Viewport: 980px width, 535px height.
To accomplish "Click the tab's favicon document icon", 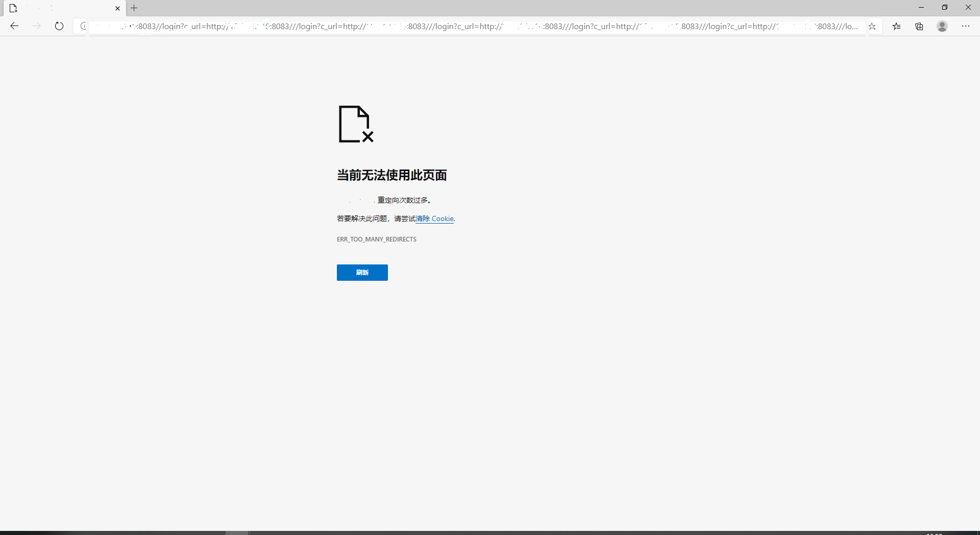I will click(x=14, y=8).
